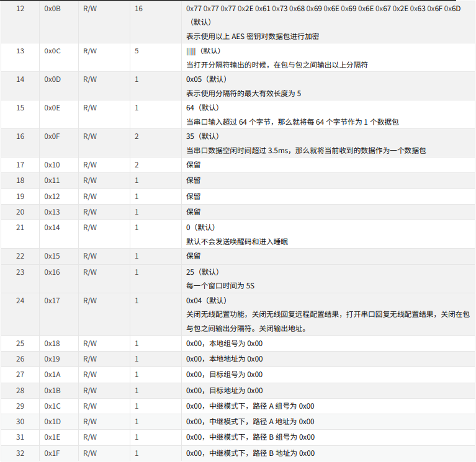Click row number 12
Screen dimensions: 476x462
click(x=20, y=9)
